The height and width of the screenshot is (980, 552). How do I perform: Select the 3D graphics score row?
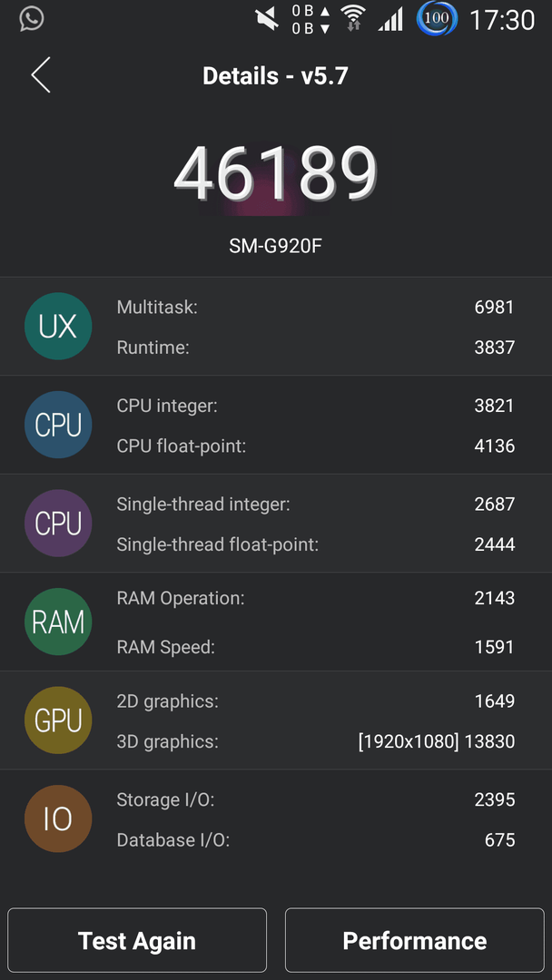316,741
